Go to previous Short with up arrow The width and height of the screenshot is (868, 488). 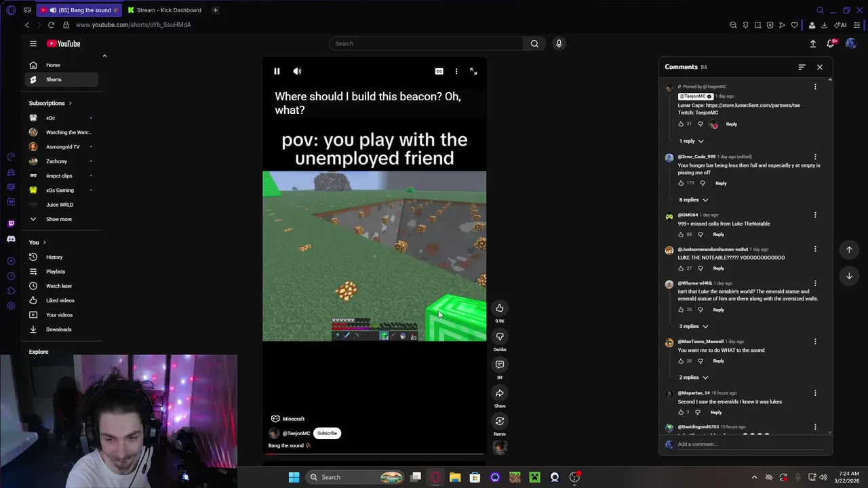point(849,250)
